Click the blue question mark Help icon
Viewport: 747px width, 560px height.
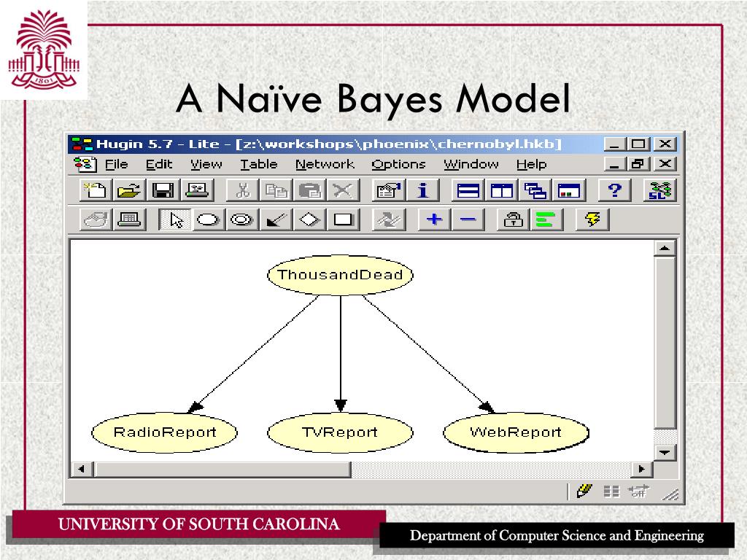[x=614, y=190]
